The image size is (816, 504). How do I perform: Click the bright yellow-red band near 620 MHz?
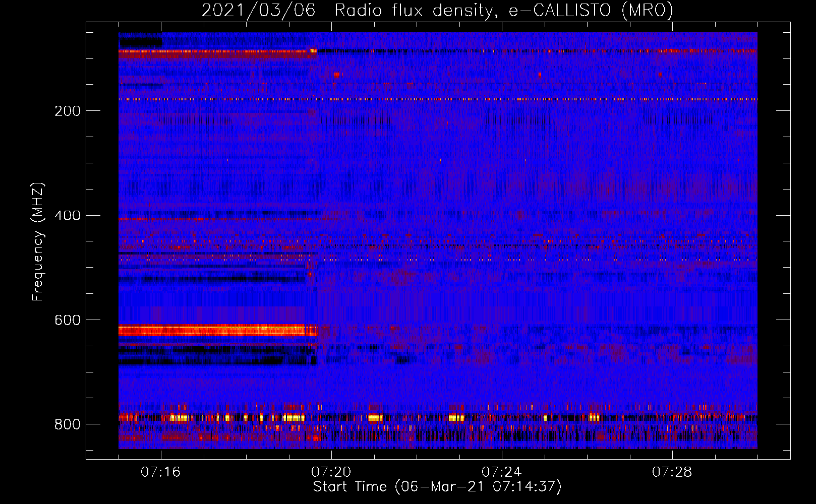click(218, 331)
